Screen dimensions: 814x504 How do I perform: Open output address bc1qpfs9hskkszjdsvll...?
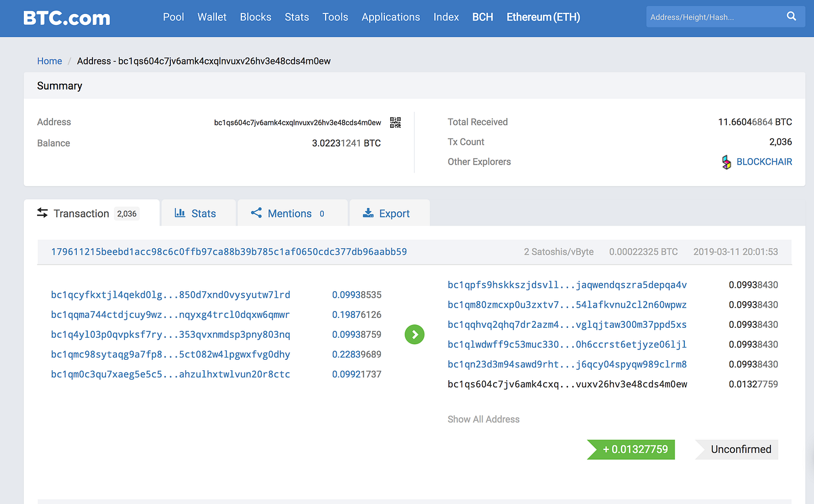(x=567, y=285)
